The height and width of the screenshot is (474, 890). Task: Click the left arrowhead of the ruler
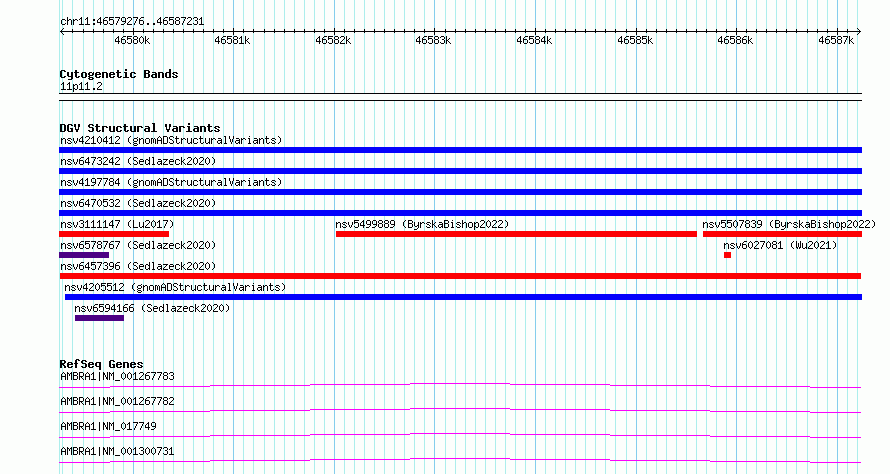tap(62, 32)
